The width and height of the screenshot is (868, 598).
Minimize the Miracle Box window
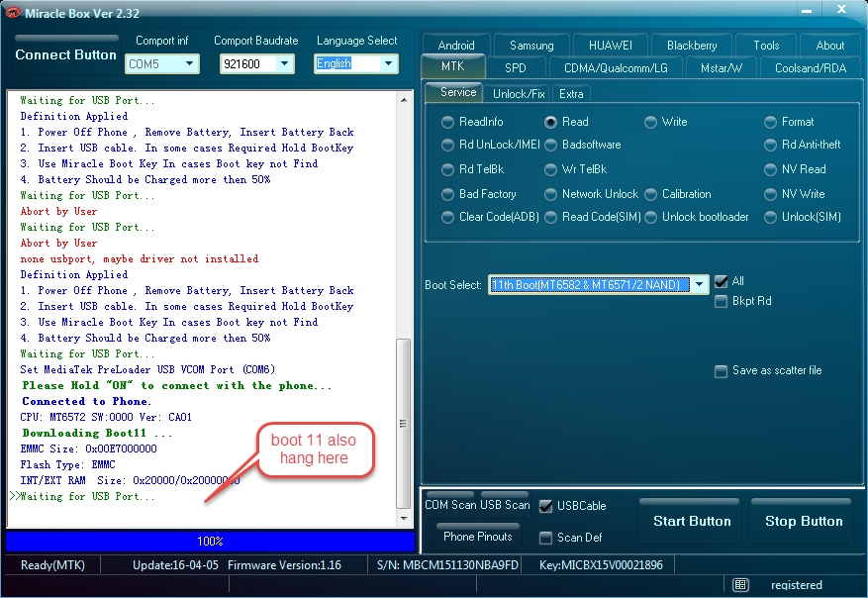(x=806, y=11)
